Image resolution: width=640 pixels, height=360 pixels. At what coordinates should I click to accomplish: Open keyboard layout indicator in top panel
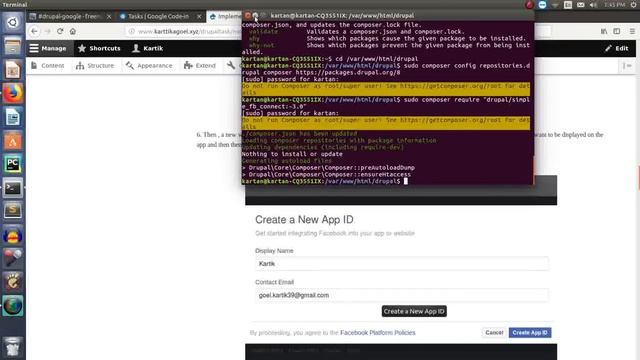pos(568,4)
